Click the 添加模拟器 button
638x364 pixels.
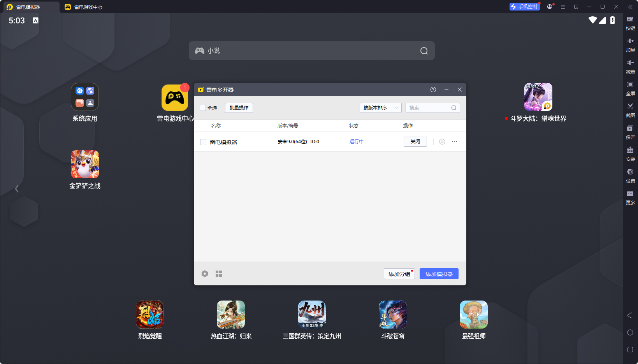439,274
